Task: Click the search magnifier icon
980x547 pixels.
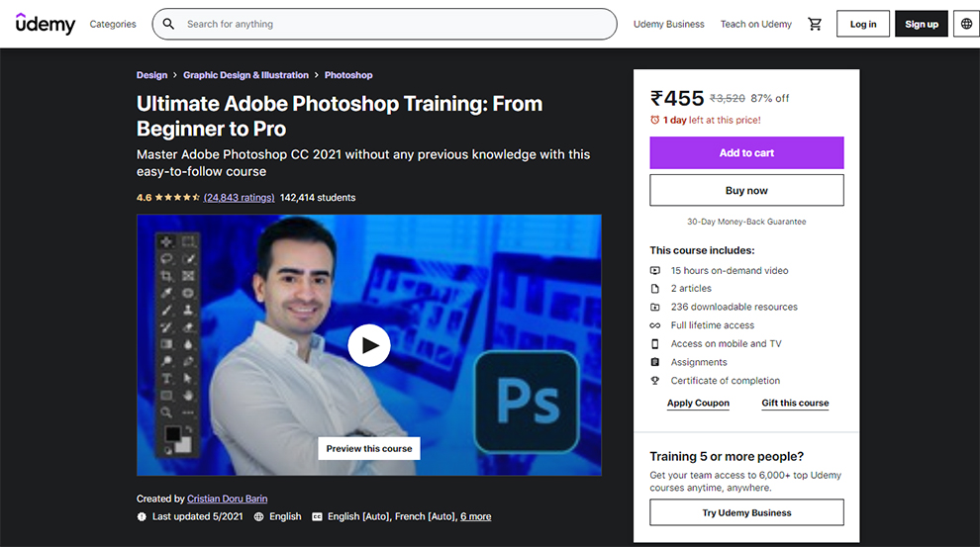Action: point(168,24)
